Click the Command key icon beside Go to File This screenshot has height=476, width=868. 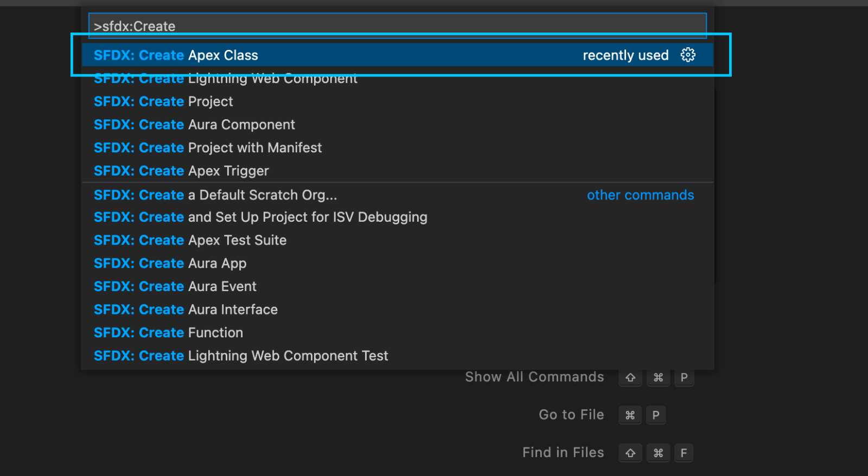[x=630, y=415]
